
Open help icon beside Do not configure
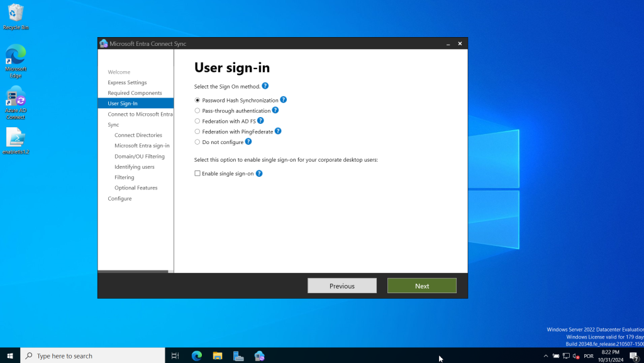pyautogui.click(x=248, y=142)
